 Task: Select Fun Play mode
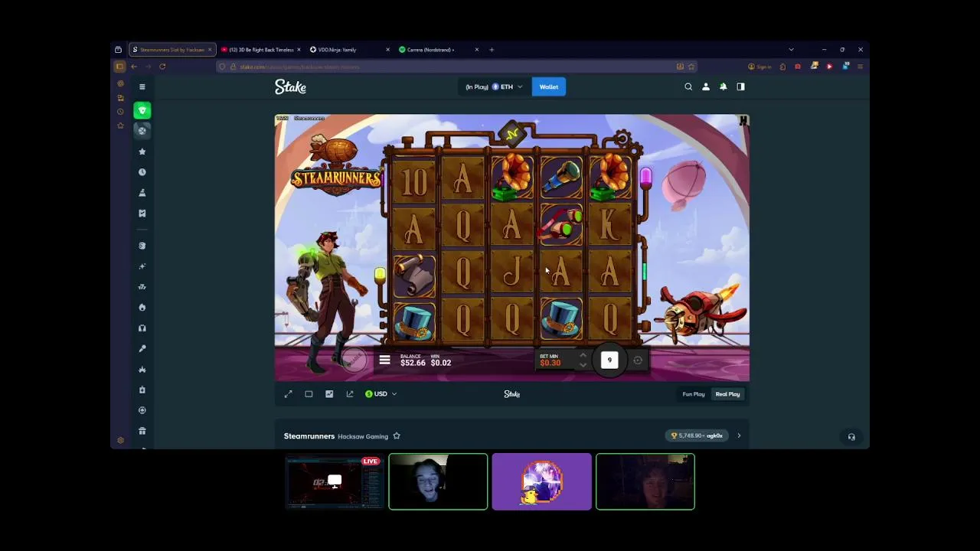pyautogui.click(x=694, y=394)
